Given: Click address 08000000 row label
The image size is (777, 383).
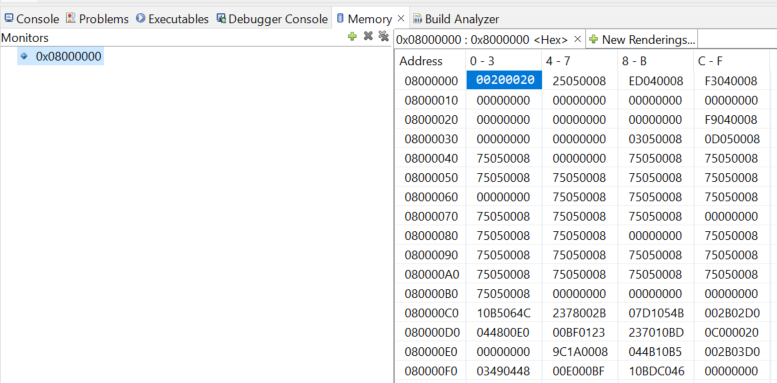Looking at the screenshot, I should click(x=431, y=81).
